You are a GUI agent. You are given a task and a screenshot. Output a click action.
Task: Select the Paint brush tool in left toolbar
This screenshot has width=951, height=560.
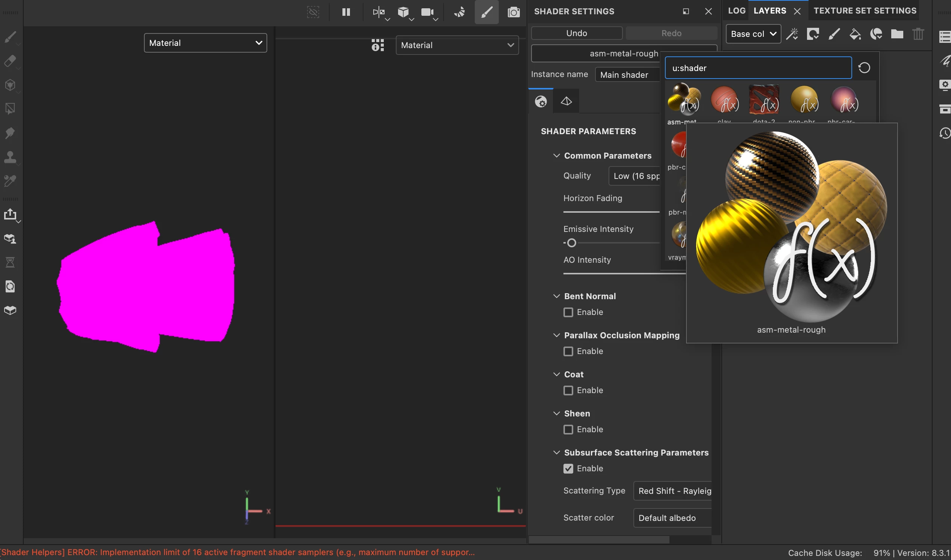[x=10, y=37]
